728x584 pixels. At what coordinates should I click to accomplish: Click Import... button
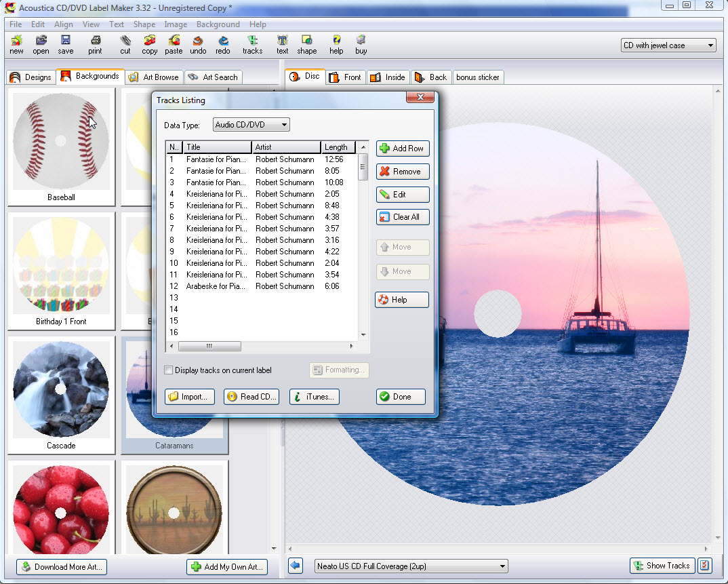190,397
